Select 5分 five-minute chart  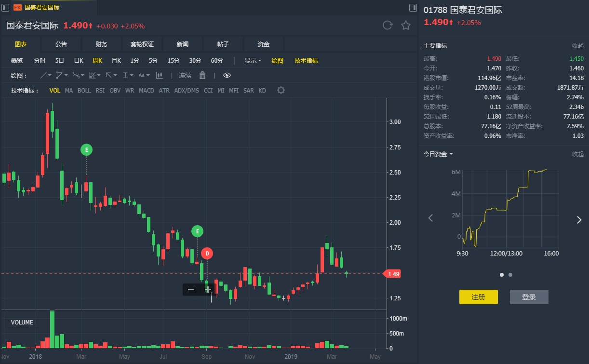(153, 61)
